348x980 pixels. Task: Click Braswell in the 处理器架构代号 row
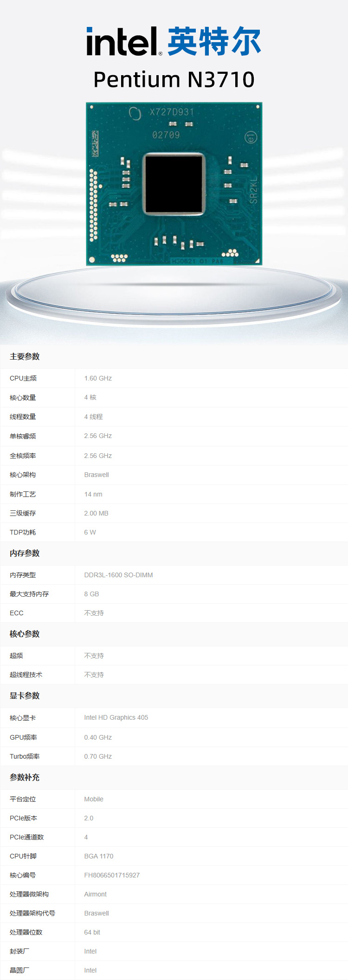tap(97, 913)
